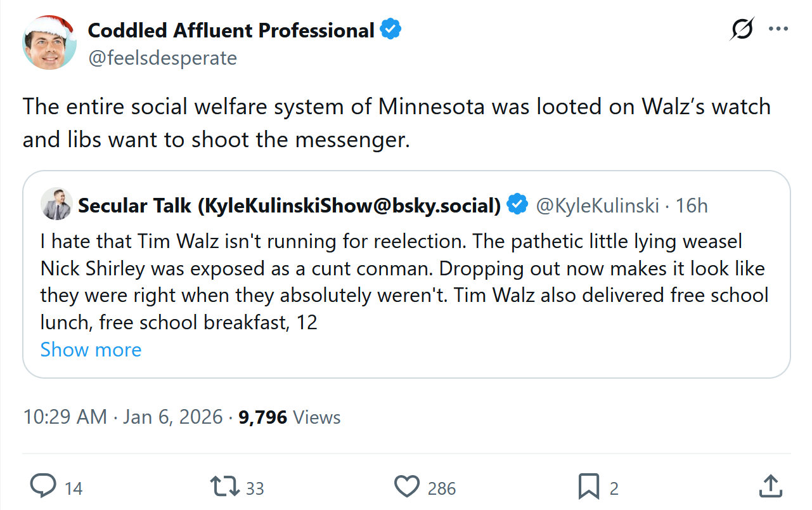Open Coddled Affluent Professional profile avatar
This screenshot has height=510, width=812.
[49, 43]
